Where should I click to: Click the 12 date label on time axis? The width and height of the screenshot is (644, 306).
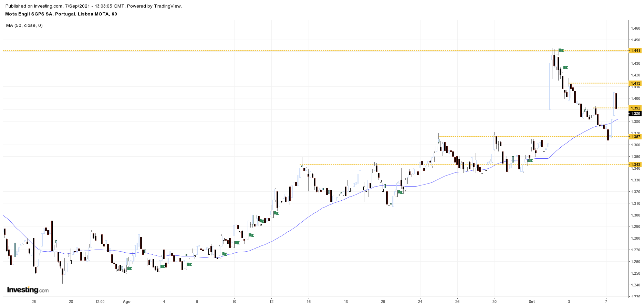pos(271,302)
